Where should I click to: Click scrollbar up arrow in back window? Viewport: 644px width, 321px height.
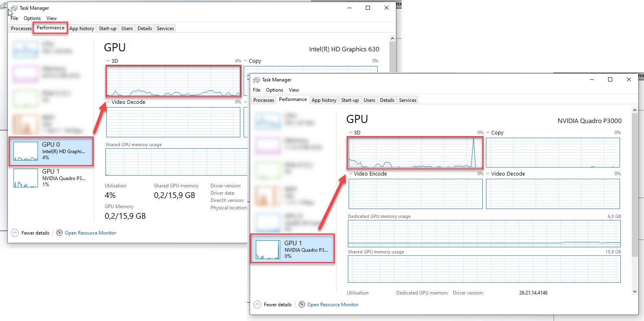[x=392, y=38]
